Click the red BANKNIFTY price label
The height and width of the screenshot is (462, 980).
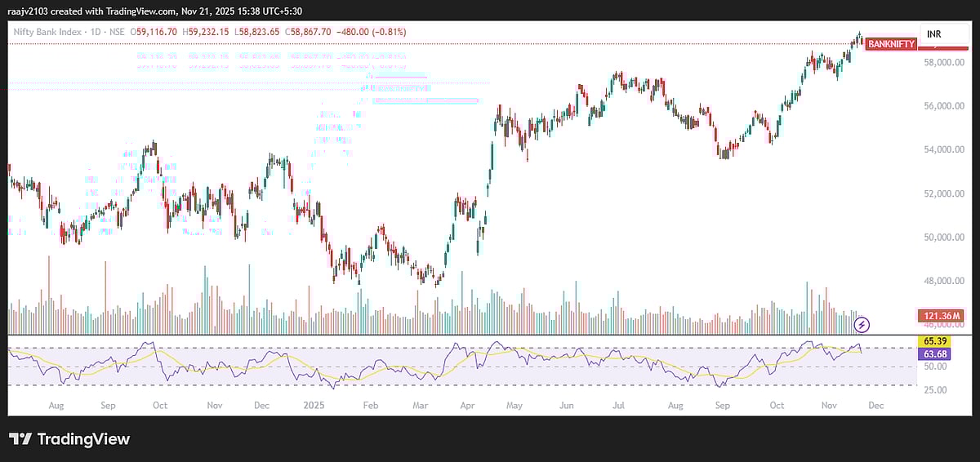pyautogui.click(x=891, y=44)
